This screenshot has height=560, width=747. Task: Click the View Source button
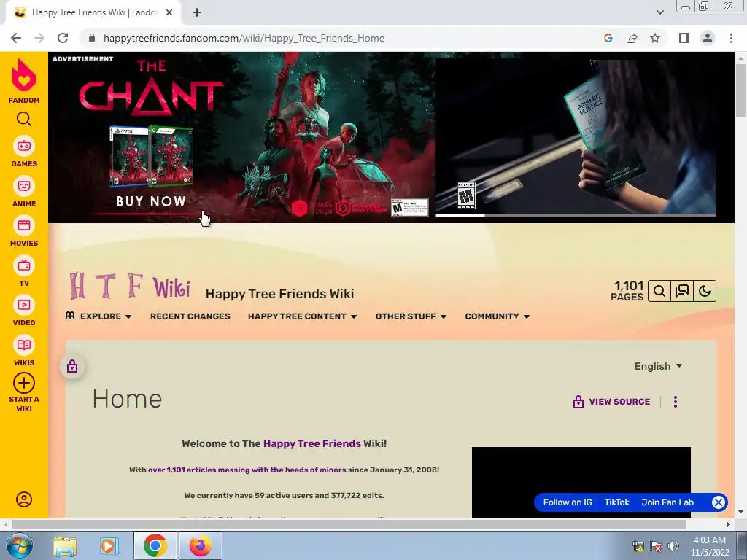(612, 402)
